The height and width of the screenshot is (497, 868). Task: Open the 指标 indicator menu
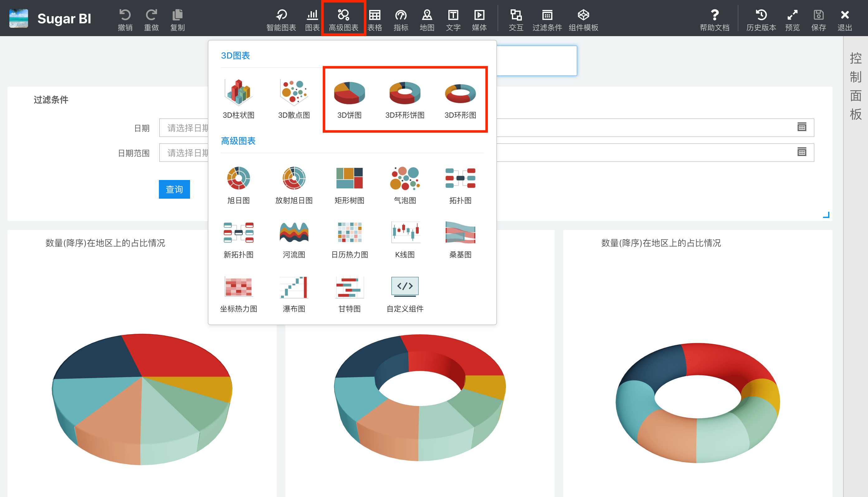(401, 20)
